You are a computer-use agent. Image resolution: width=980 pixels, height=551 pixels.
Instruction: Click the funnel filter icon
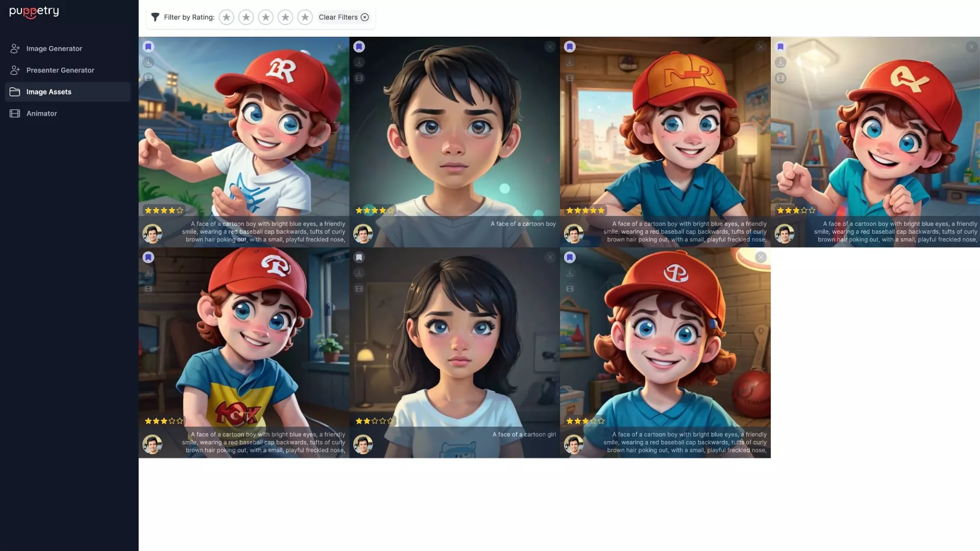click(x=155, y=17)
